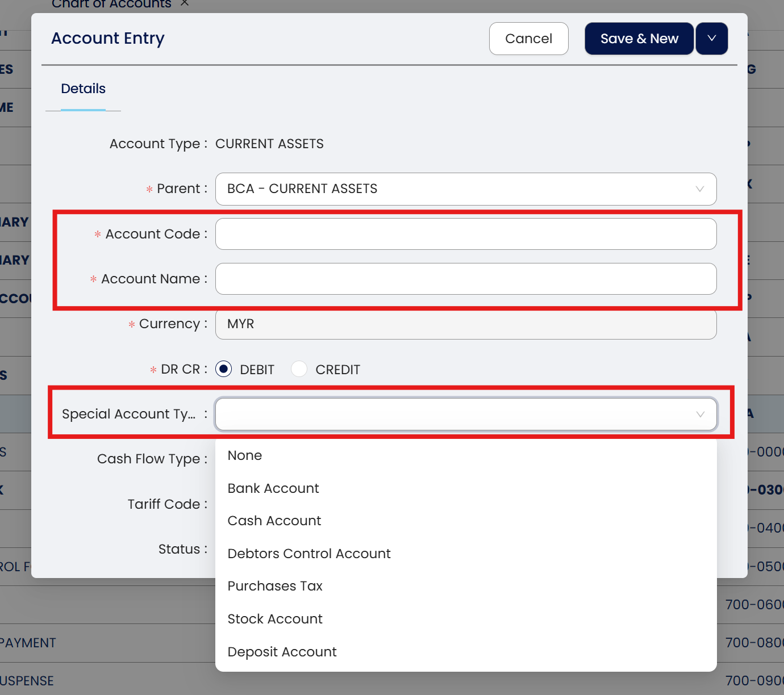Click the Save & New button

639,39
